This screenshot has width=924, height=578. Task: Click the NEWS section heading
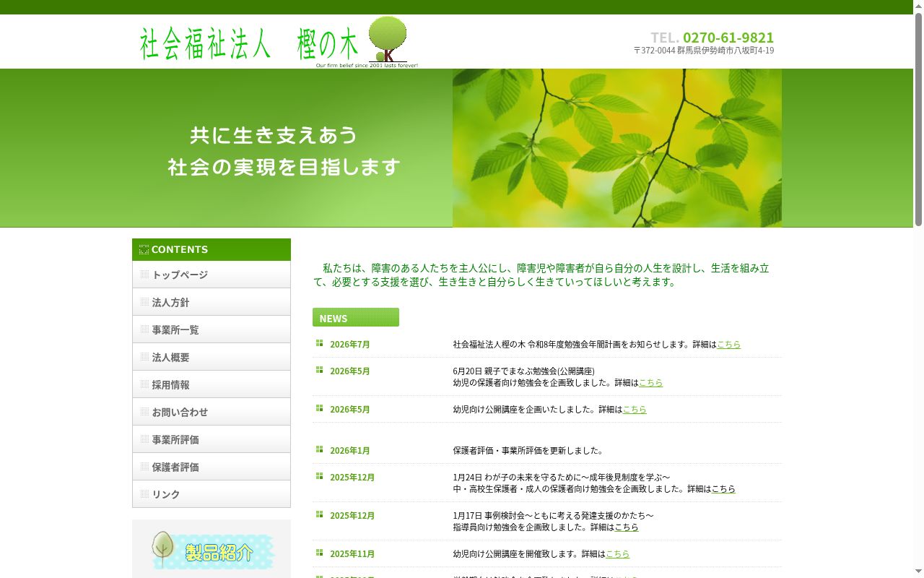tap(356, 317)
